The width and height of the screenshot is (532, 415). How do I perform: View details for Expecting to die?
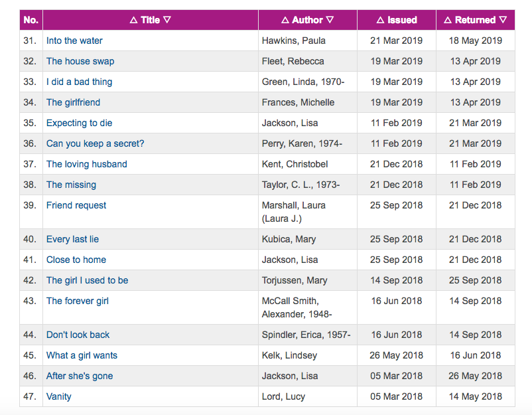pyautogui.click(x=80, y=123)
